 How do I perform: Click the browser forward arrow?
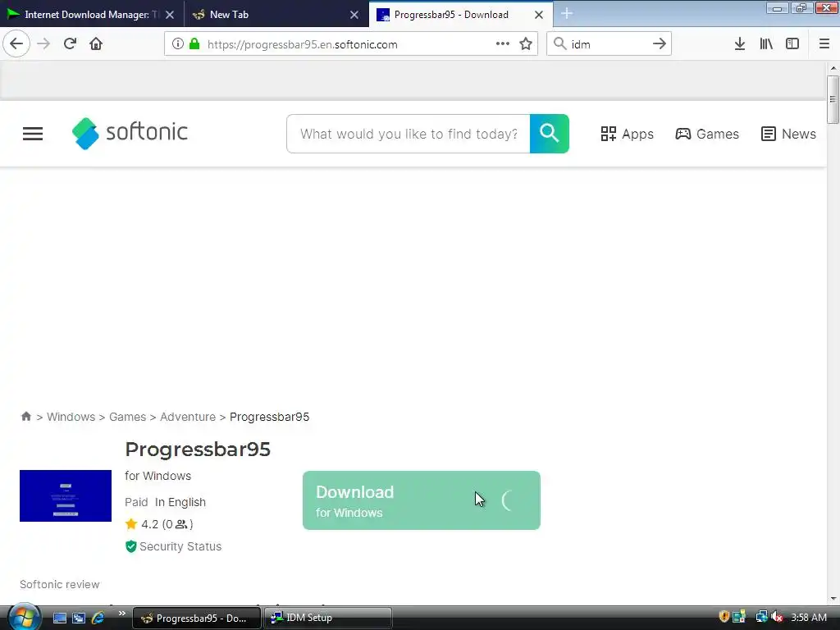pyautogui.click(x=43, y=43)
